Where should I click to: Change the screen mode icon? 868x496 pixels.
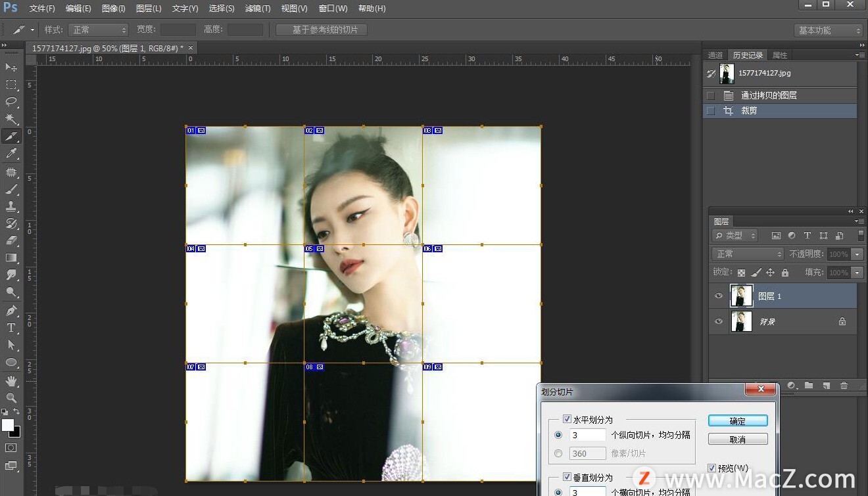pyautogui.click(x=11, y=466)
